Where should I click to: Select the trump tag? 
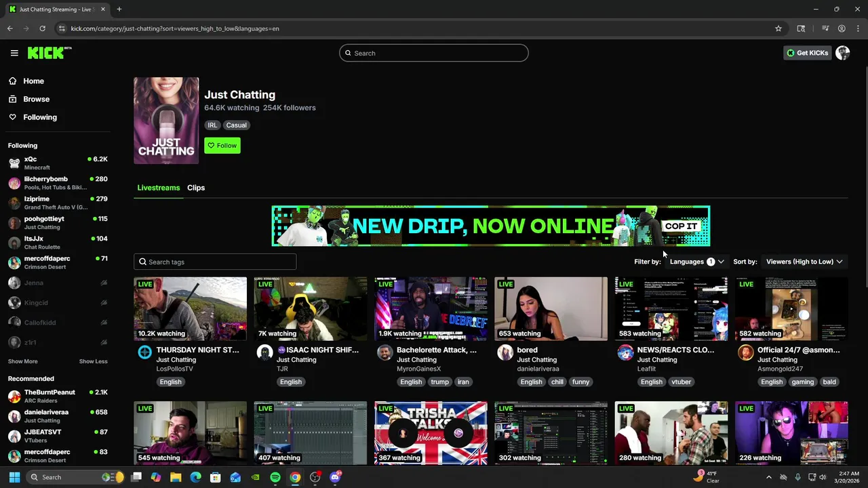(x=439, y=382)
